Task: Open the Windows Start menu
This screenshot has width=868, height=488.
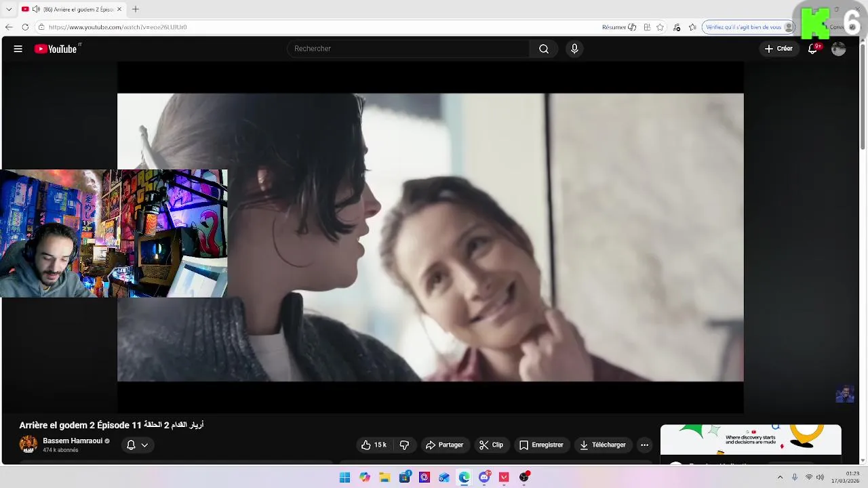Action: (344, 477)
